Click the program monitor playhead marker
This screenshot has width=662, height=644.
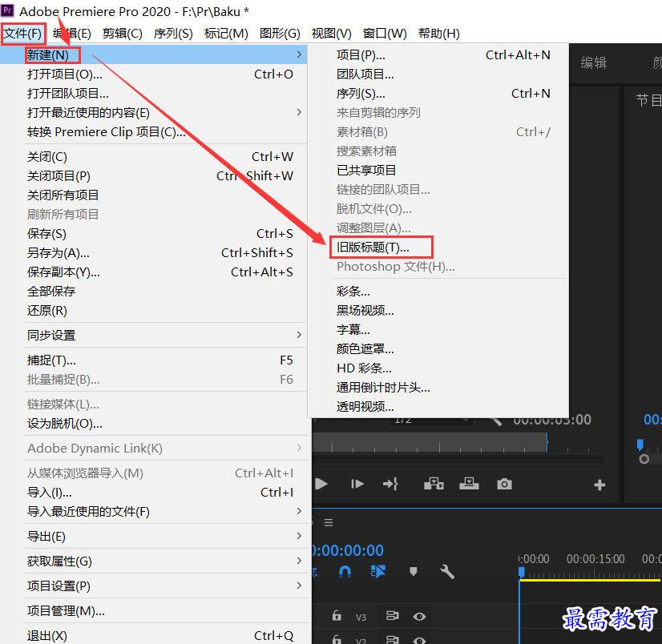click(640, 445)
